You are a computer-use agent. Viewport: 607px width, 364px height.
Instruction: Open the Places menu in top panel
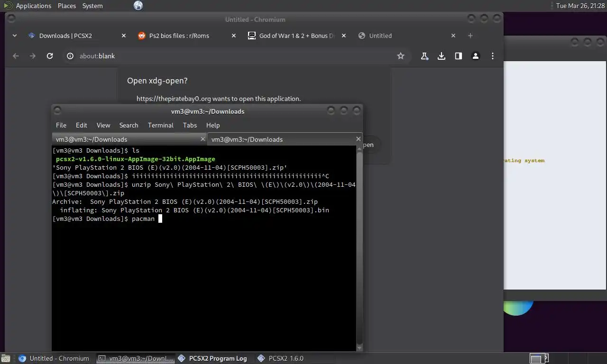[67, 6]
